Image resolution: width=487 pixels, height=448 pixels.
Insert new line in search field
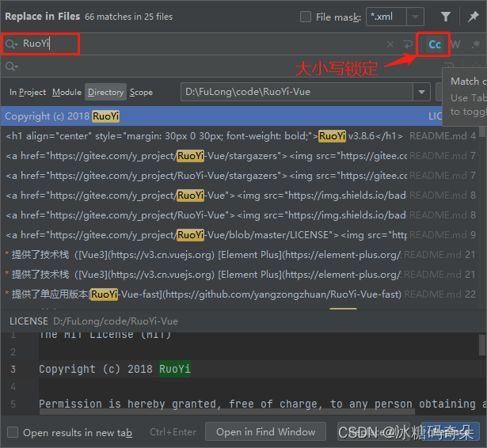[408, 44]
